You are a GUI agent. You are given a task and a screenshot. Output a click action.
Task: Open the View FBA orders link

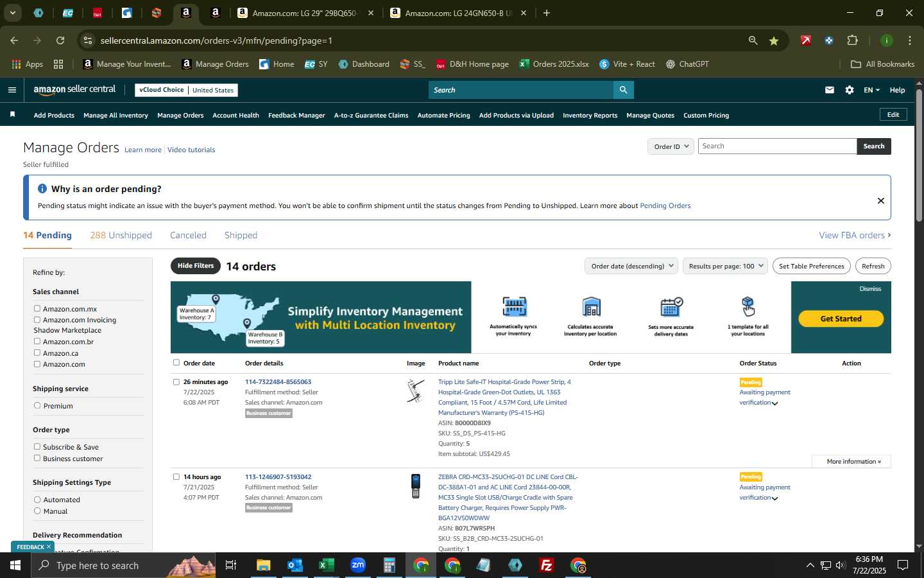[x=855, y=235]
